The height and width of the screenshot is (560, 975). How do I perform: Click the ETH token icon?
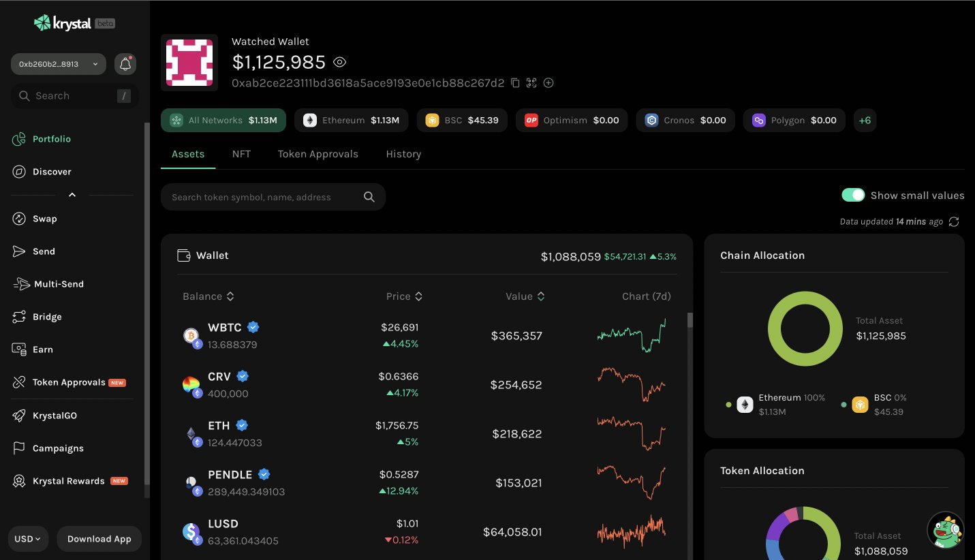pyautogui.click(x=191, y=433)
